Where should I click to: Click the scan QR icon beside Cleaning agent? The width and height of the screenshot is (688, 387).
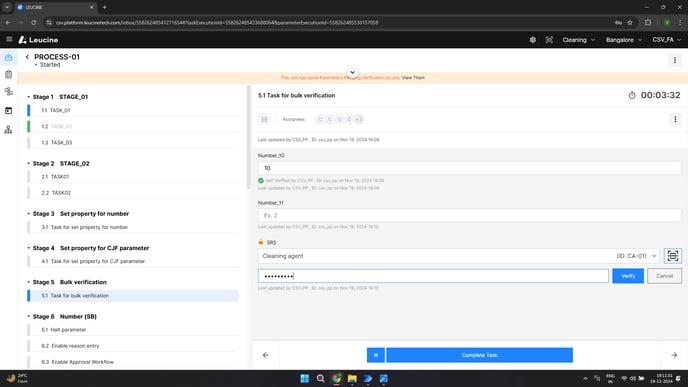point(672,256)
